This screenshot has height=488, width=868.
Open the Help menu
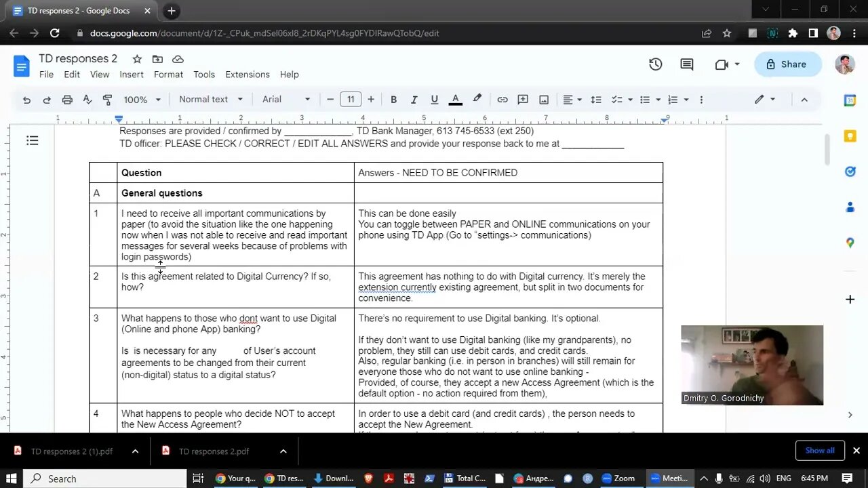[x=290, y=75]
